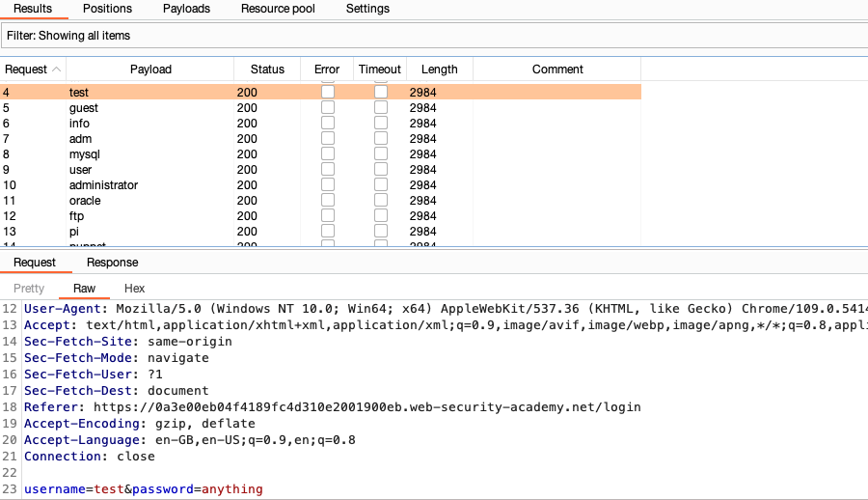The image size is (868, 500).
Task: Toggle Error checkbox for ftp row
Action: pyautogui.click(x=328, y=216)
